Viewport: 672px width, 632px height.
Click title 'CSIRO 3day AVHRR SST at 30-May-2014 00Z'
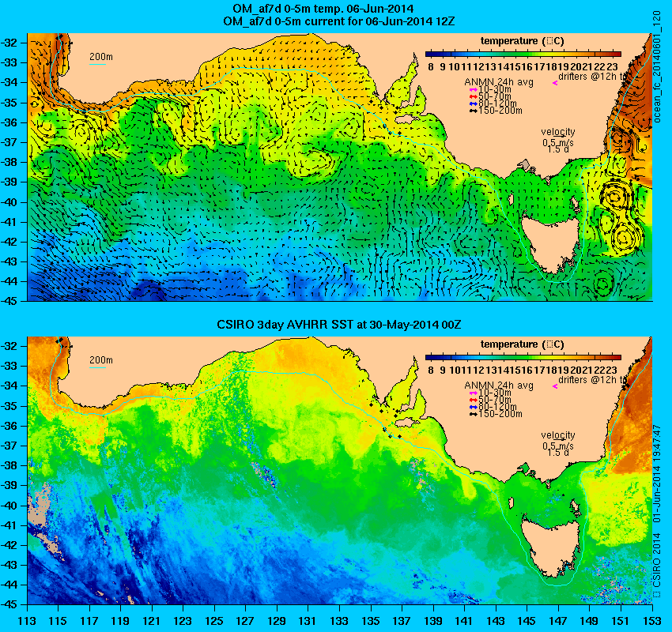click(339, 325)
